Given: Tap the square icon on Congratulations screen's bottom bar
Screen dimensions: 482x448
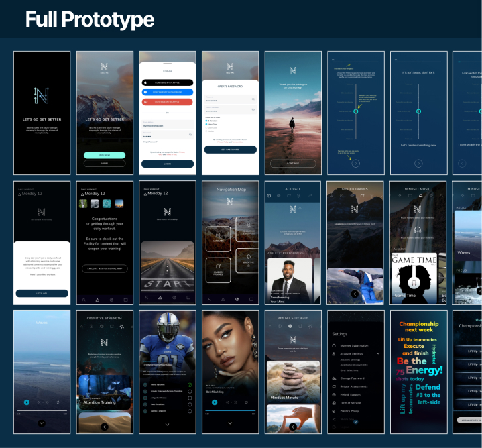Looking at the screenshot, I should tap(125, 300).
